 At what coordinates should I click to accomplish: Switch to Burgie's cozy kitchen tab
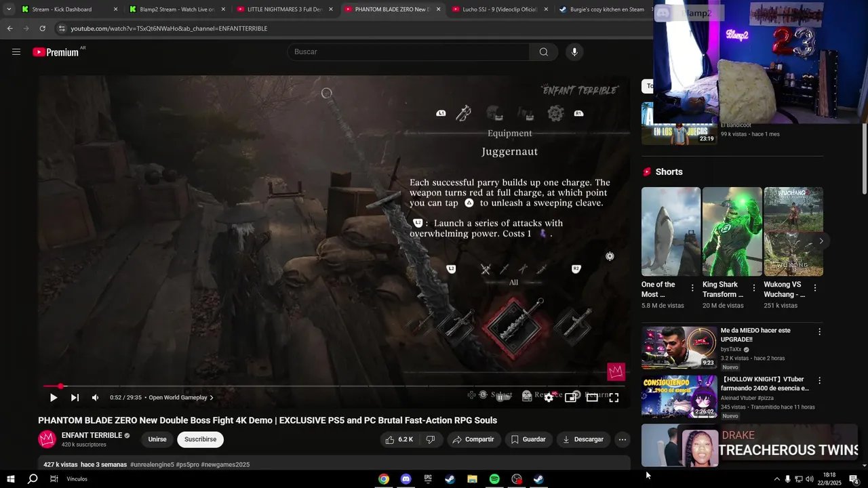pyautogui.click(x=604, y=9)
